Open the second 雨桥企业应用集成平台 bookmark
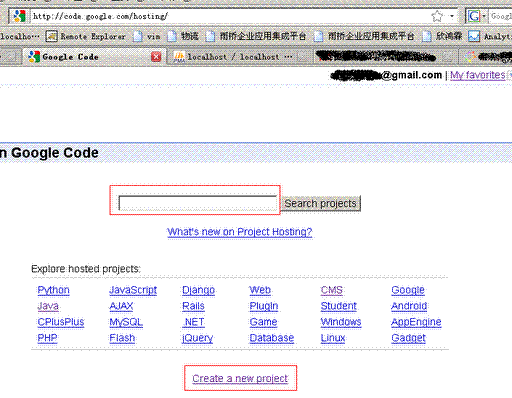 tap(364, 36)
